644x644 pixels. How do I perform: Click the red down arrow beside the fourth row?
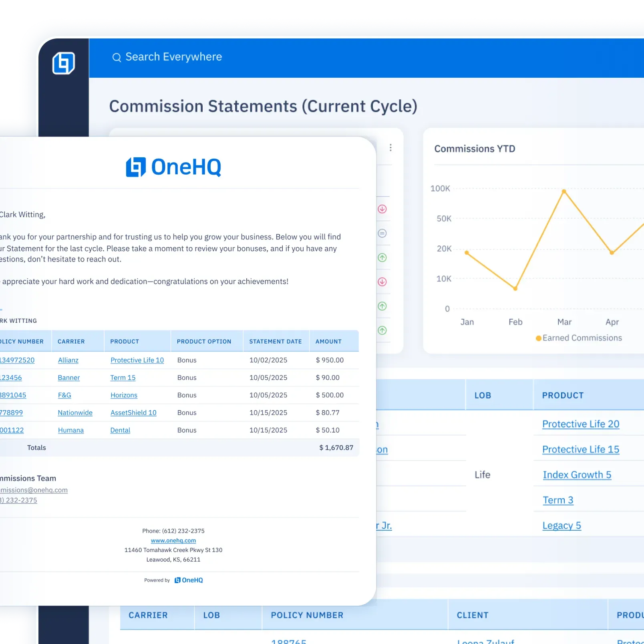point(382,282)
